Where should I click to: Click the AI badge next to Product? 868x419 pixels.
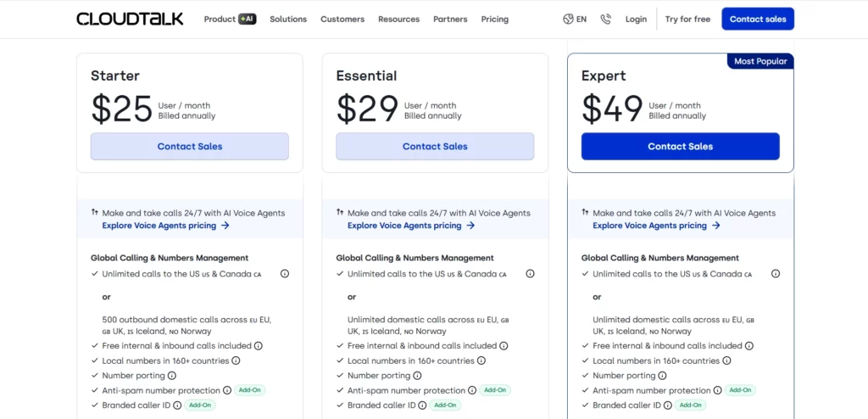pyautogui.click(x=248, y=19)
